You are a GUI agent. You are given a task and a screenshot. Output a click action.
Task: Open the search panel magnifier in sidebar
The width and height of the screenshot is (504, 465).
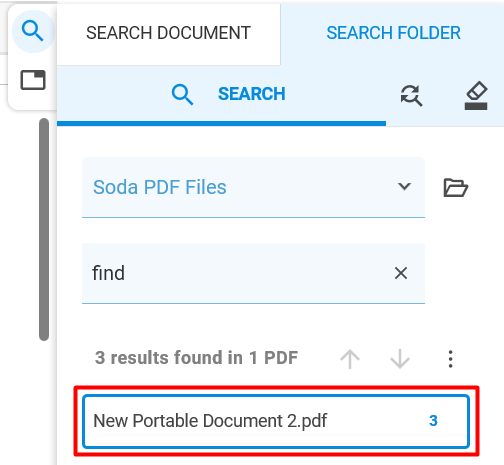click(33, 31)
